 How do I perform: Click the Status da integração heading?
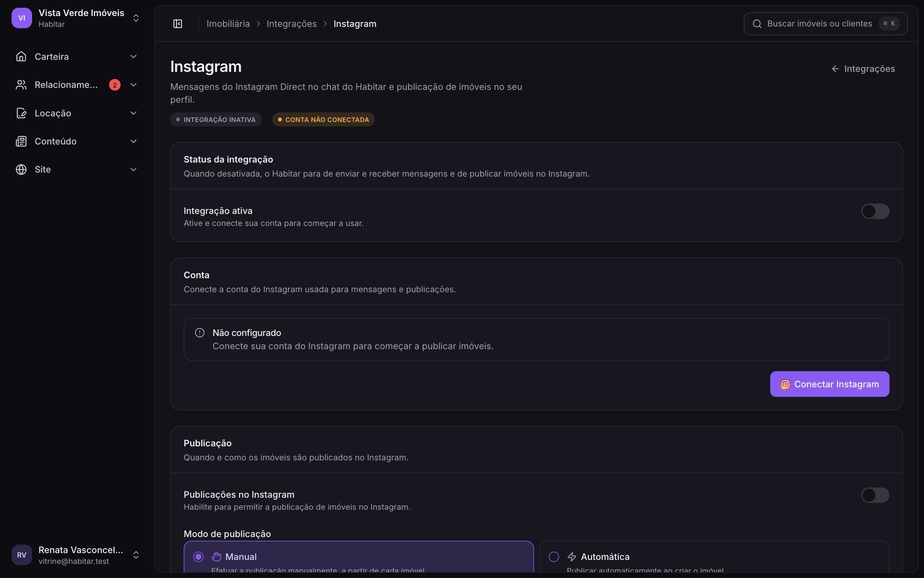pyautogui.click(x=228, y=159)
